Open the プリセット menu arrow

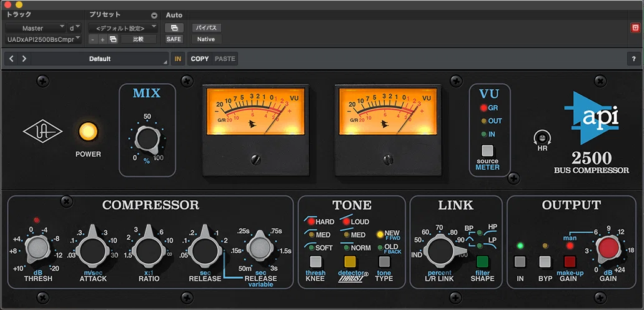[x=154, y=16]
